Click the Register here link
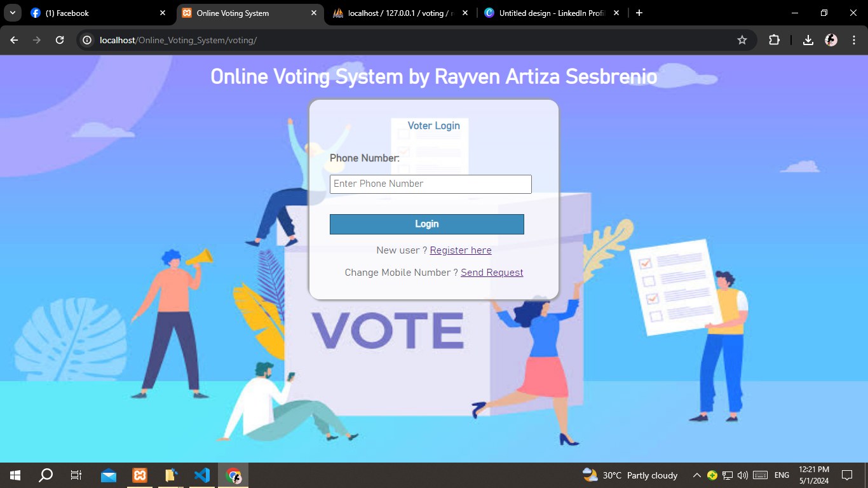 tap(460, 250)
